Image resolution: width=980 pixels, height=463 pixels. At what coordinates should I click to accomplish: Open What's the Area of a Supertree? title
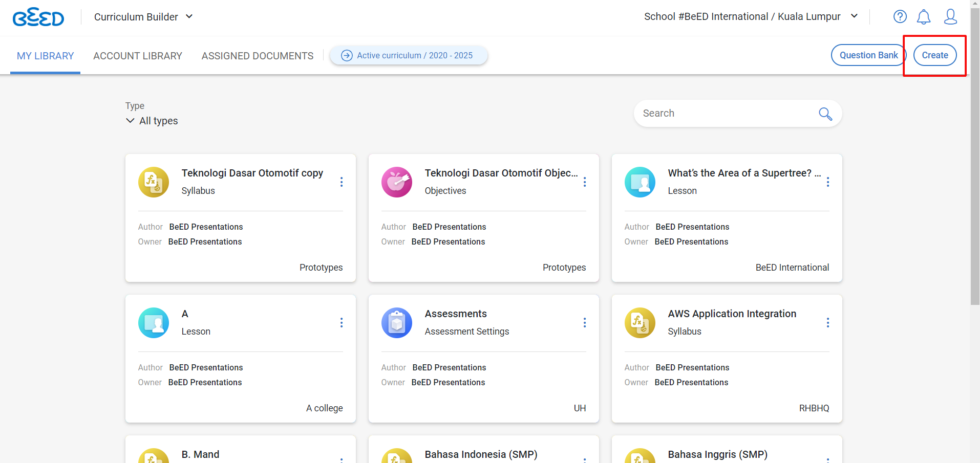pyautogui.click(x=744, y=173)
